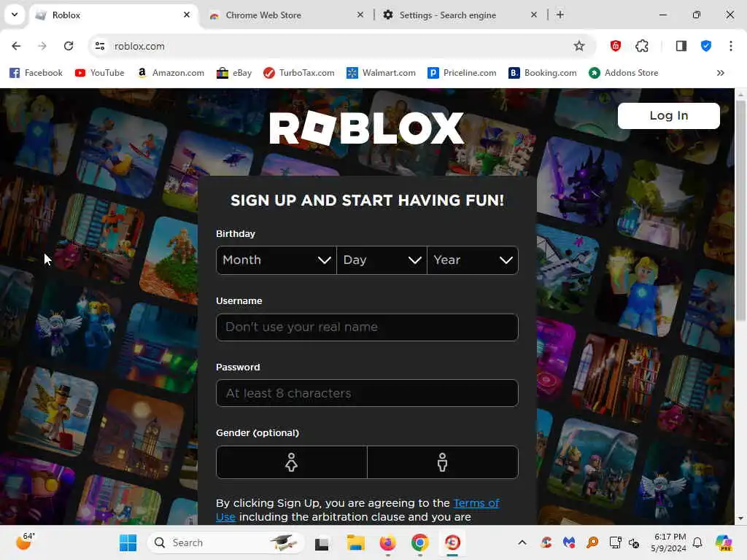The width and height of the screenshot is (747, 560).
Task: Switch to the Chrome Web Store tab
Action: [286, 15]
